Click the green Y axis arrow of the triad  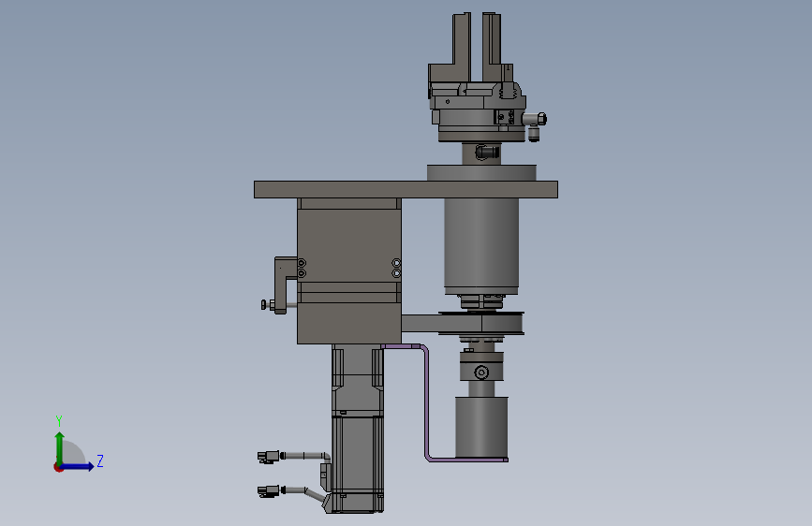pyautogui.click(x=60, y=447)
